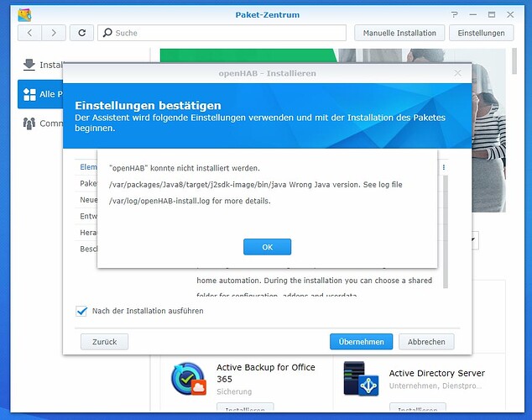Open the Active Backup for Office 365 icon
This screenshot has width=532, height=420.
tap(189, 379)
